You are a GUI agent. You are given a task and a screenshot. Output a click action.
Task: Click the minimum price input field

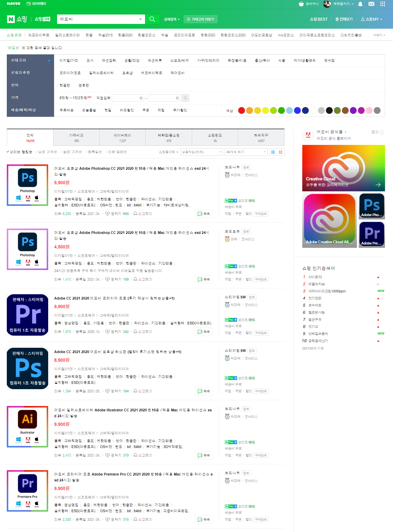128,98
